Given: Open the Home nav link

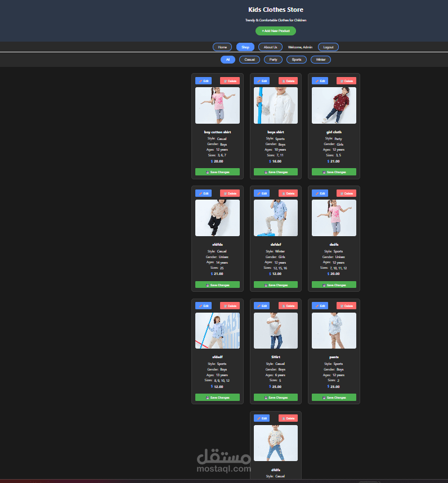Looking at the screenshot, I should coord(222,47).
